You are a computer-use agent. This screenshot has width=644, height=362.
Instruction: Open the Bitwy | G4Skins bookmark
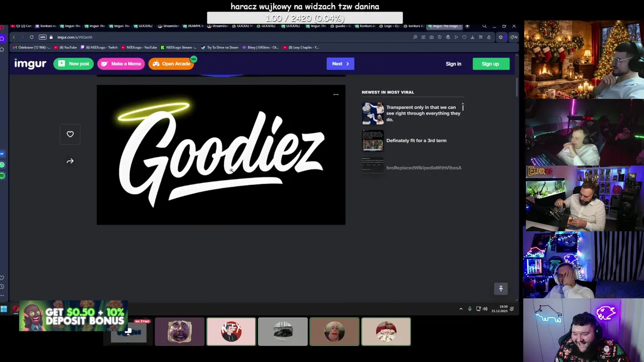pos(261,47)
